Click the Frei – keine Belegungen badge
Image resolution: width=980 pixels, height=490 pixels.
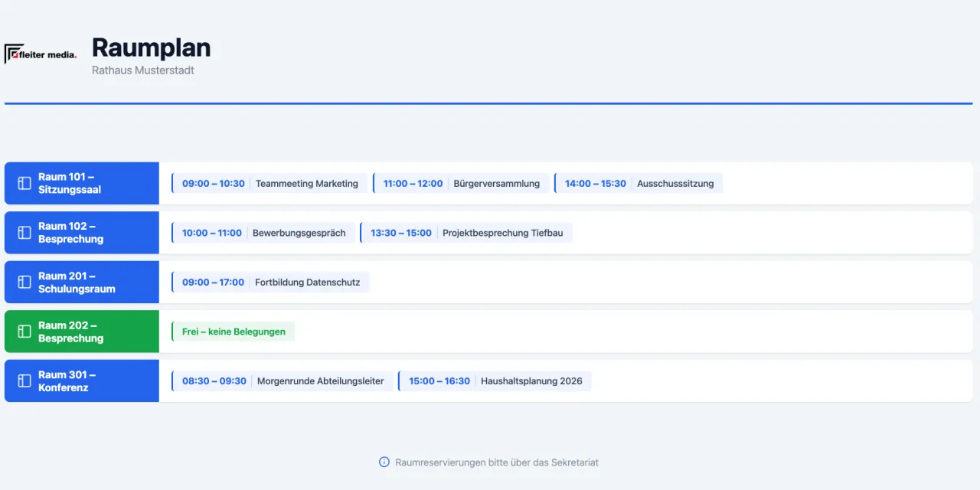(233, 332)
